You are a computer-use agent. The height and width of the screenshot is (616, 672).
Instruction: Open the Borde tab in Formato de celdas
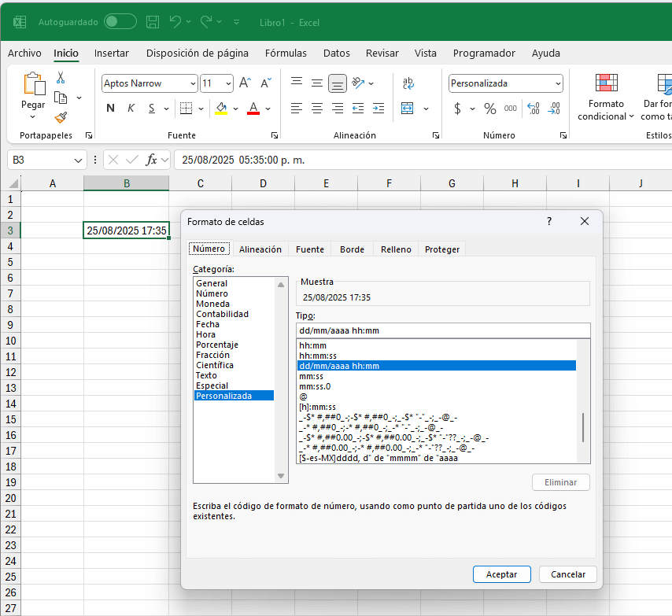[x=352, y=249]
